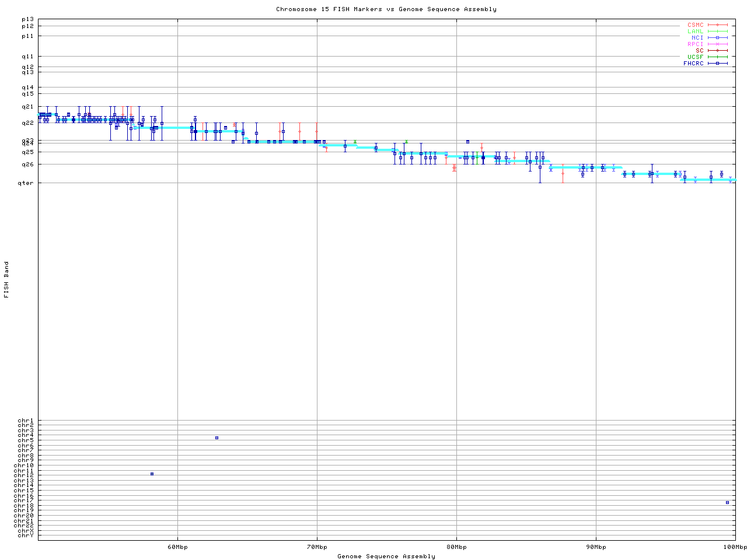Image resolution: width=747 pixels, height=560 pixels.
Task: Click the vertical FISH Band axis label
Action: pyautogui.click(x=7, y=279)
